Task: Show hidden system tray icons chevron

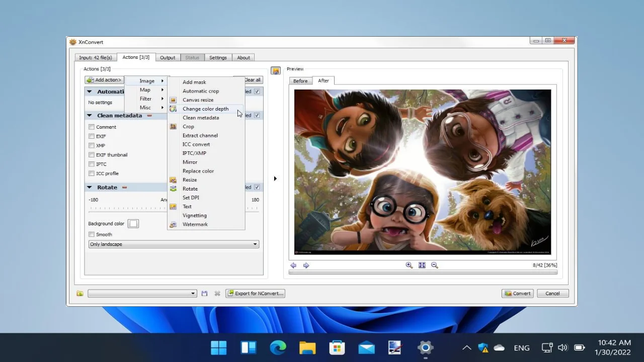Action: point(467,347)
